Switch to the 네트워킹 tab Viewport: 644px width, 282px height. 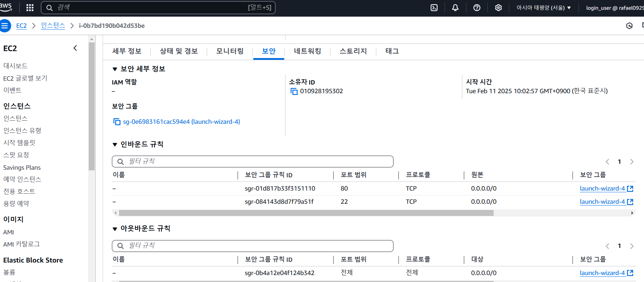307,51
